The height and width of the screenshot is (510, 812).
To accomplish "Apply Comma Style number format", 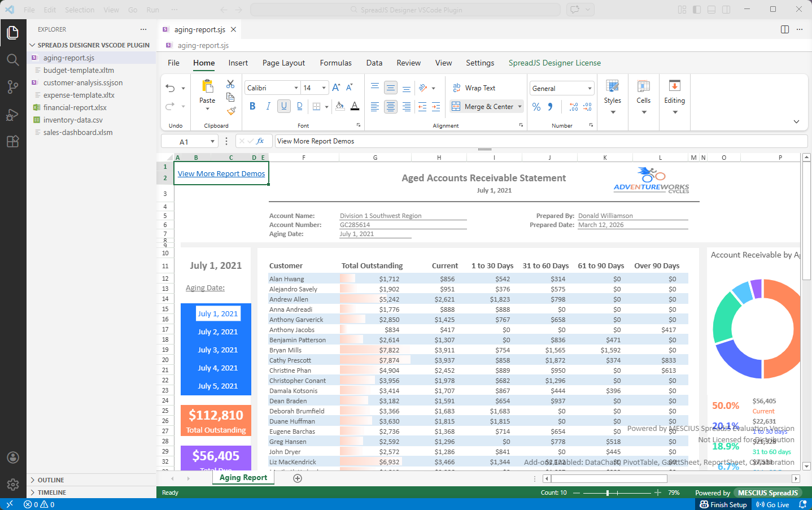I will [551, 107].
